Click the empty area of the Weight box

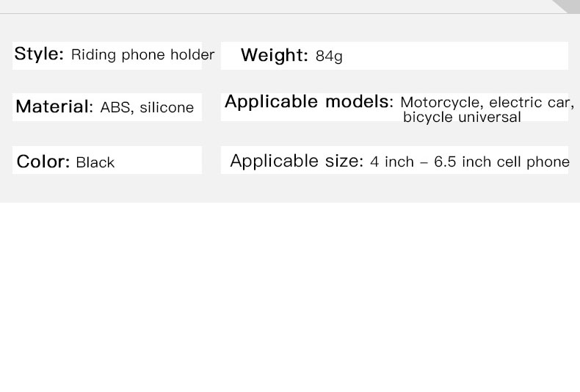point(455,56)
